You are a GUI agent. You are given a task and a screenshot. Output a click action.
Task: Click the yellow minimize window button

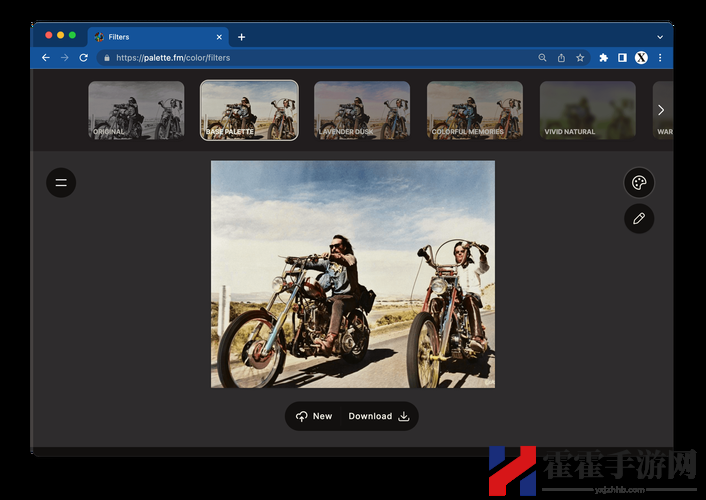point(60,35)
